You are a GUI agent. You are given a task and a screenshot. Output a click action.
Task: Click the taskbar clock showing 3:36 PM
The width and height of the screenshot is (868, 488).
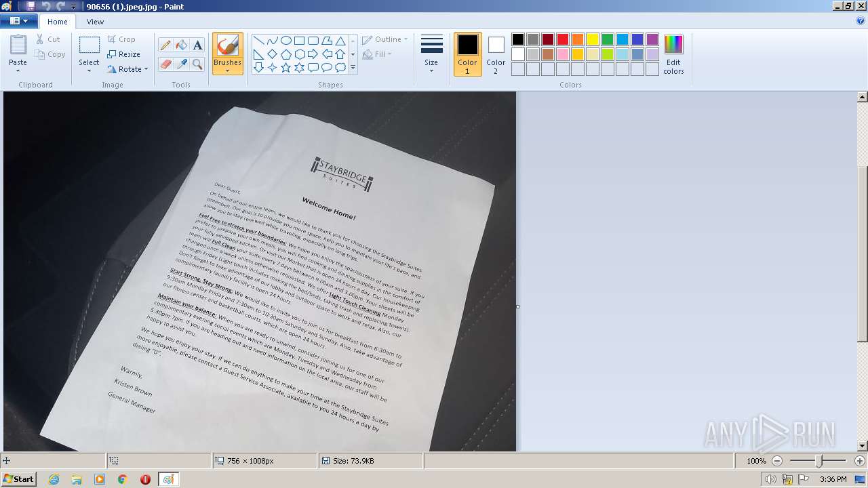point(833,479)
